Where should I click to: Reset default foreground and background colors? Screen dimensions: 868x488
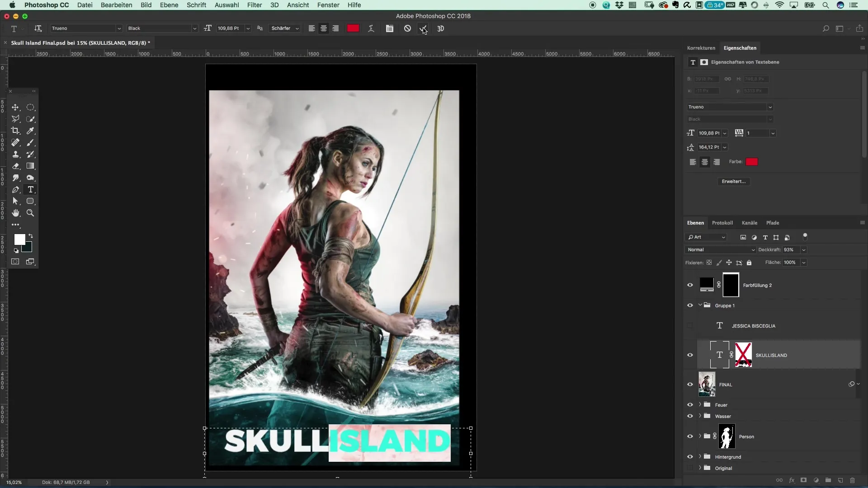tap(16, 250)
